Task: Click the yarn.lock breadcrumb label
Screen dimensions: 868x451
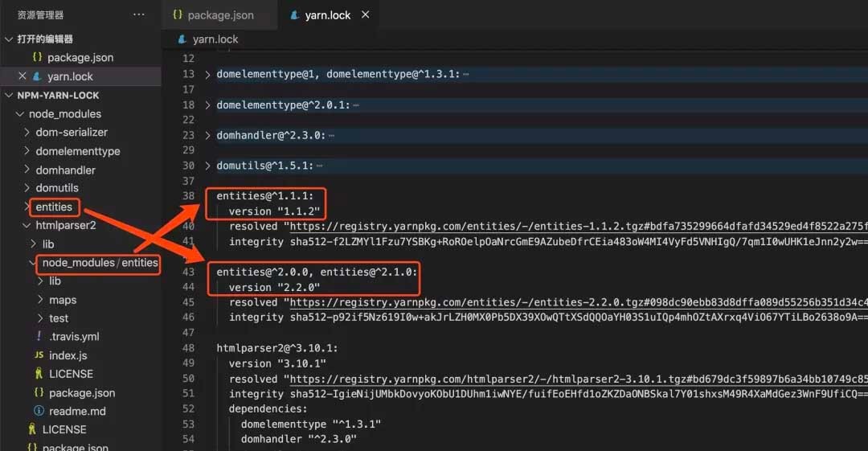Action: [x=215, y=39]
